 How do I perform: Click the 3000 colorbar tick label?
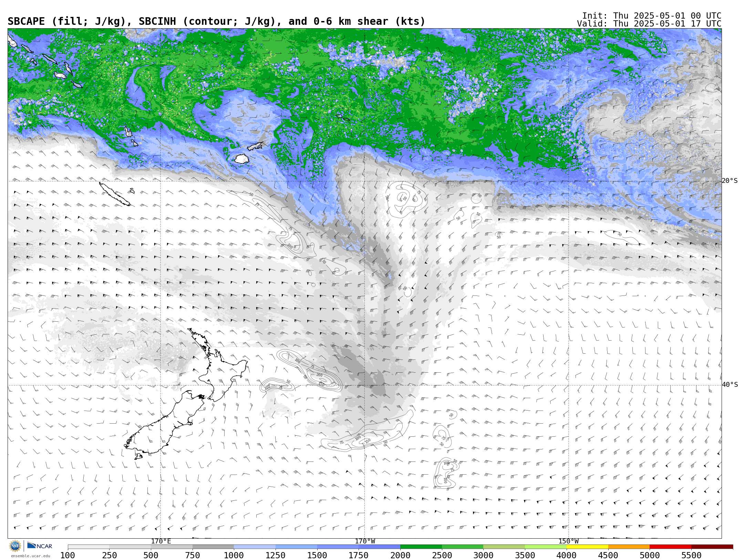point(483,556)
